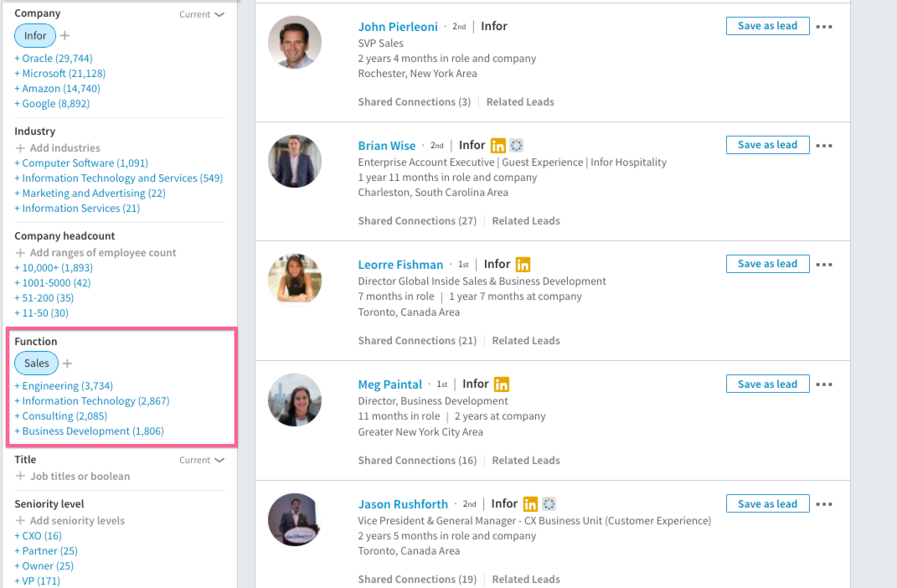The height and width of the screenshot is (588, 897).
Task: Add CXO (16) seniority filter
Action: click(39, 536)
